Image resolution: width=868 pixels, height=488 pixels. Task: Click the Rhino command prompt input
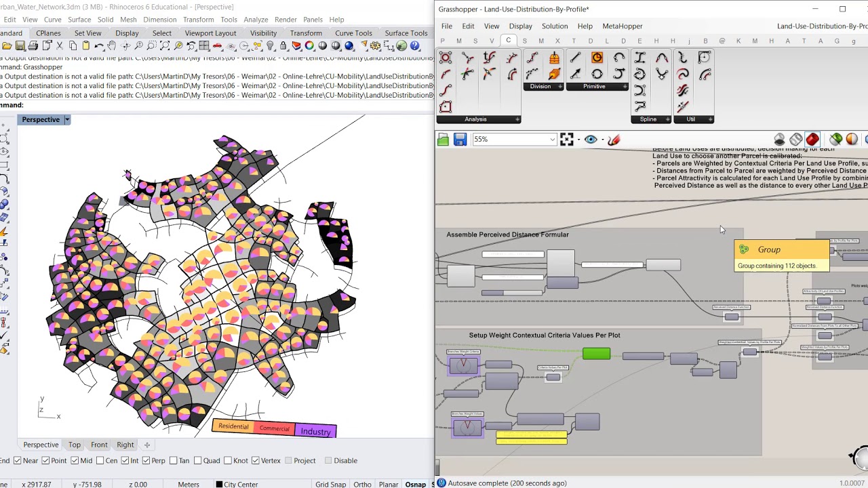229,105
